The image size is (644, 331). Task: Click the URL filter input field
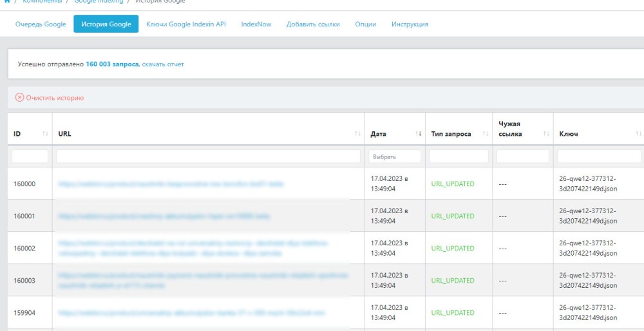tap(208, 156)
